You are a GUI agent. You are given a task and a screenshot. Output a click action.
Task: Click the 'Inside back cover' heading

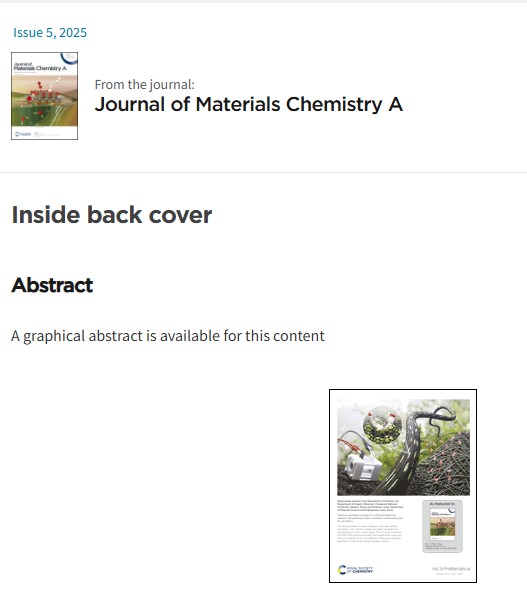(112, 215)
